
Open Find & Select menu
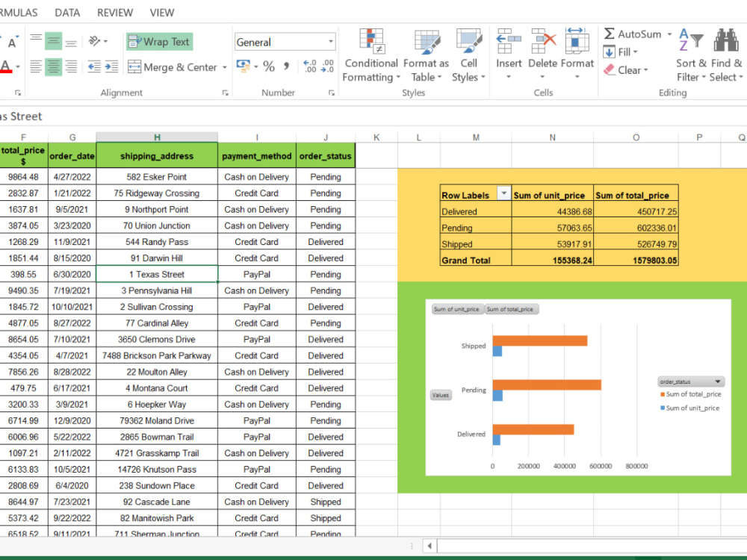[726, 55]
